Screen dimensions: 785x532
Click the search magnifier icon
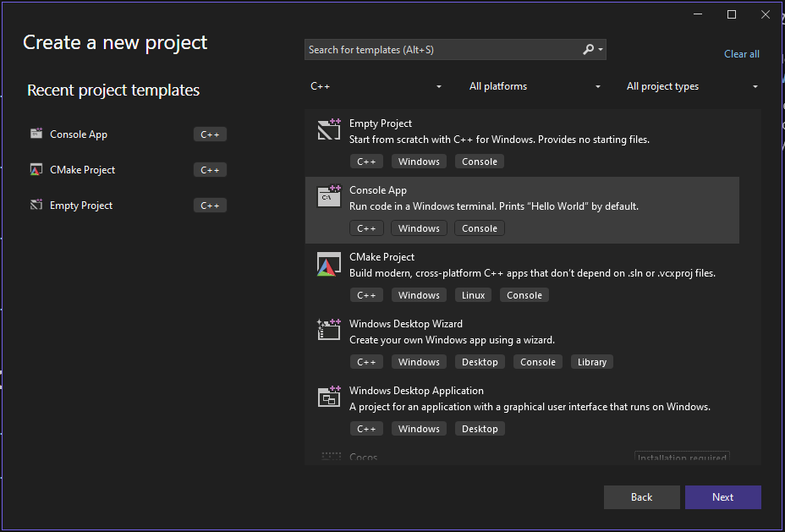(x=589, y=50)
